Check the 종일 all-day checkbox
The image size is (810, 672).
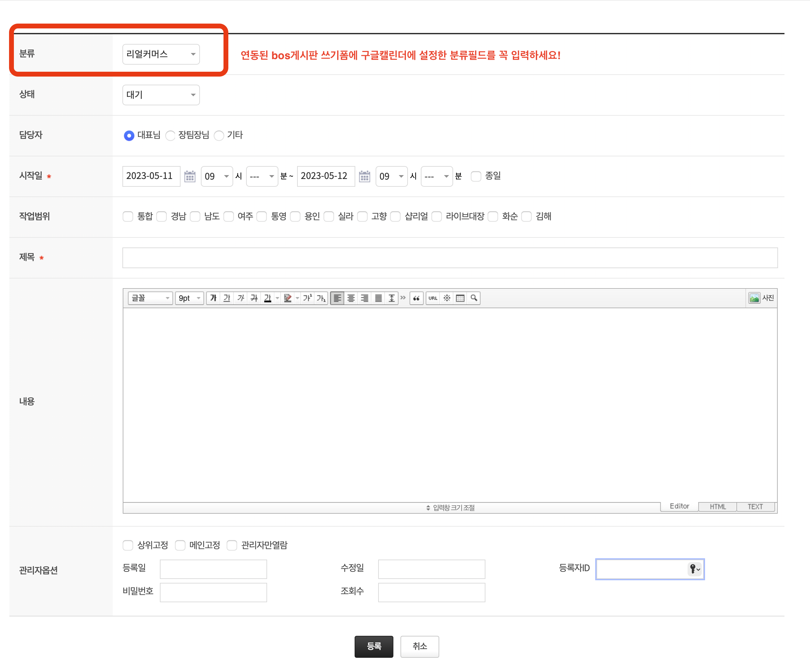click(x=476, y=176)
